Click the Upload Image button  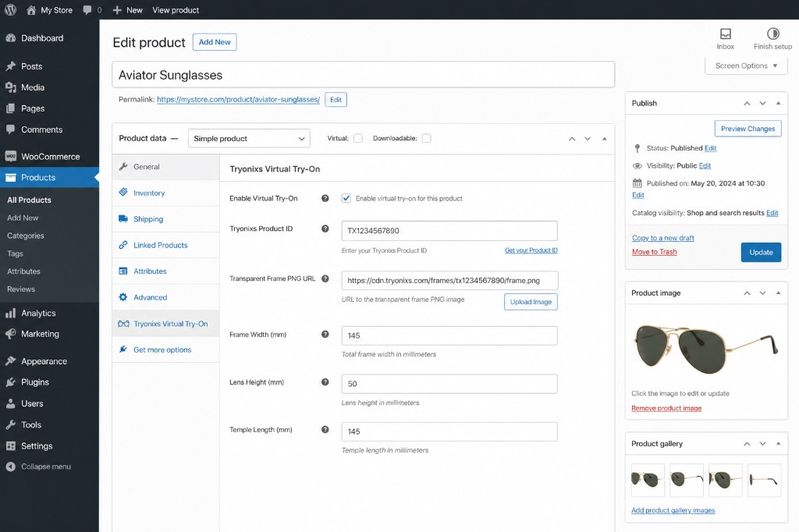pyautogui.click(x=531, y=302)
